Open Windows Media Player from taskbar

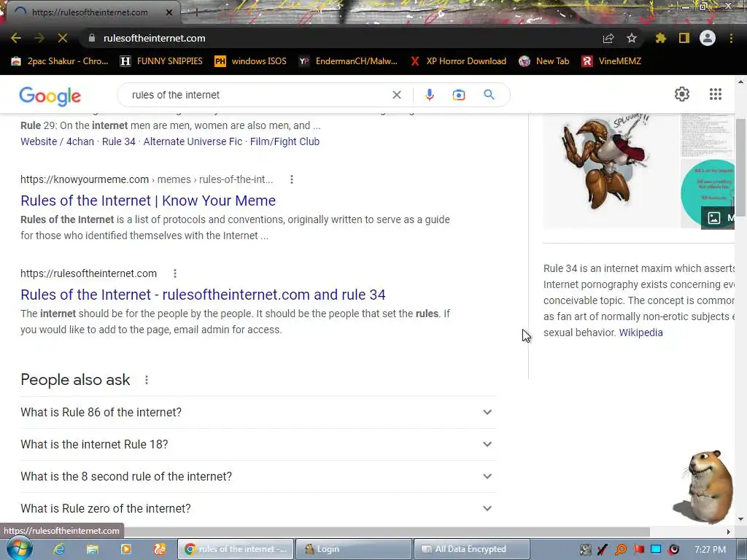(x=125, y=549)
